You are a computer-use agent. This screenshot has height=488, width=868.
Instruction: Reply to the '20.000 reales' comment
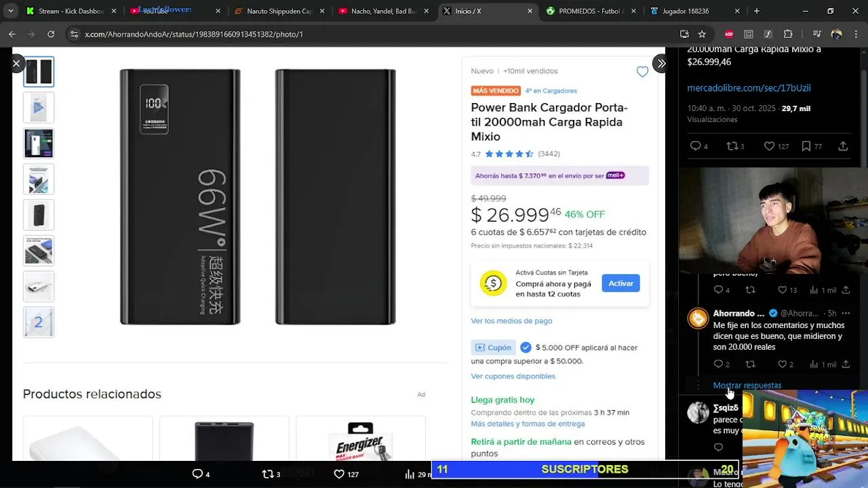point(718,365)
